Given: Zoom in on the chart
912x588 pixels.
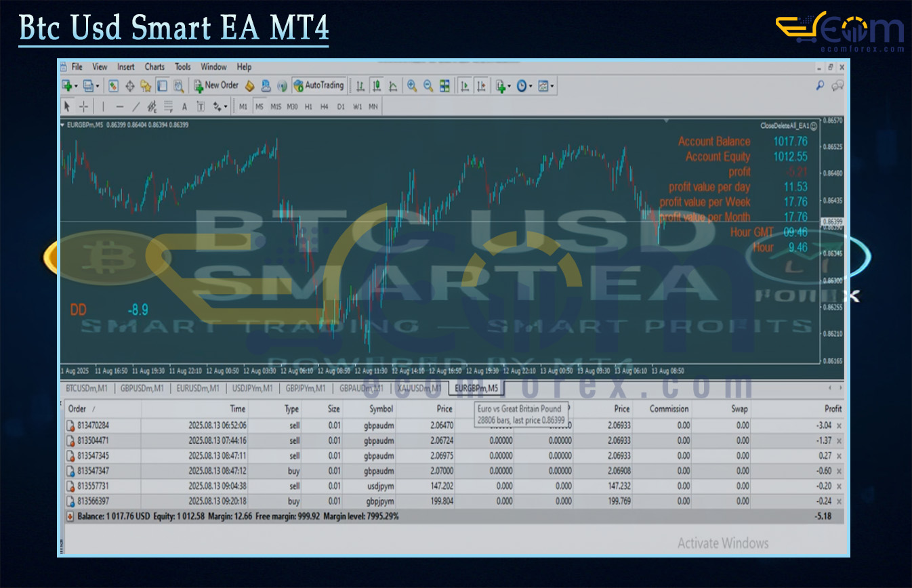Looking at the screenshot, I should coord(411,86).
